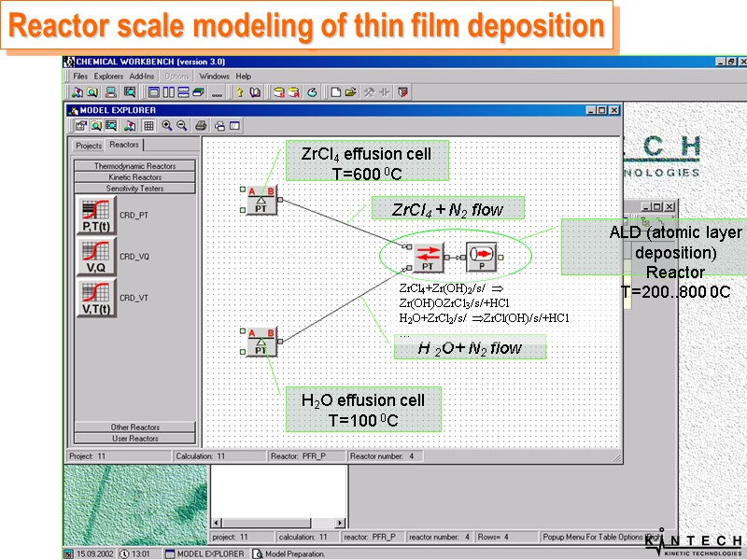Click the computer icon in main toolbar
Image resolution: width=747 pixels, height=560 pixels.
click(x=111, y=92)
